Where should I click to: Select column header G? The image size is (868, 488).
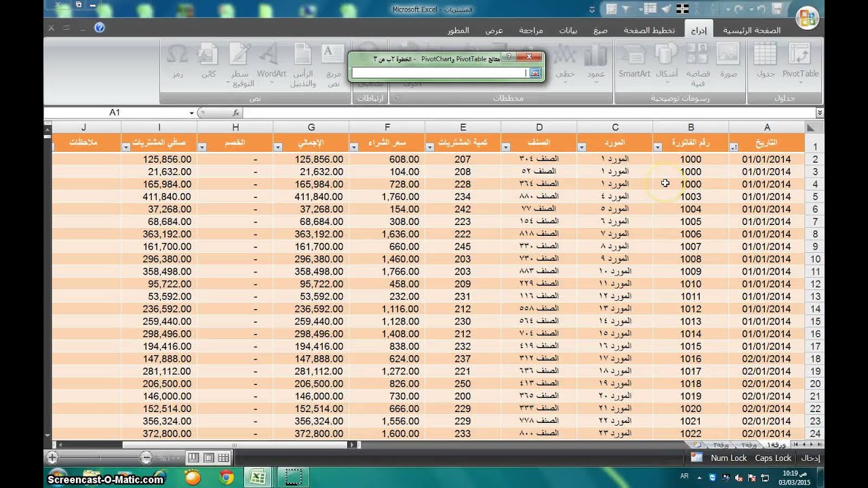pyautogui.click(x=311, y=127)
